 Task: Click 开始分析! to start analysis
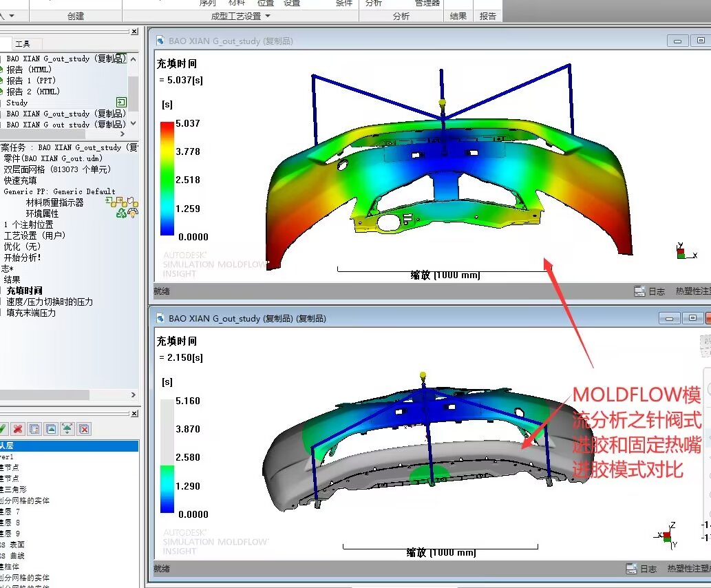click(x=22, y=258)
